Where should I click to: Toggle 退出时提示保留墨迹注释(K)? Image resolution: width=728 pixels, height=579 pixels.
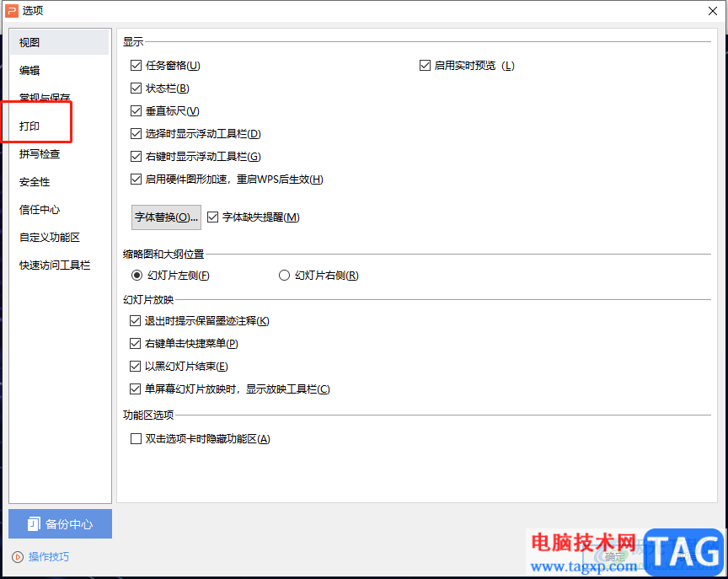point(135,320)
